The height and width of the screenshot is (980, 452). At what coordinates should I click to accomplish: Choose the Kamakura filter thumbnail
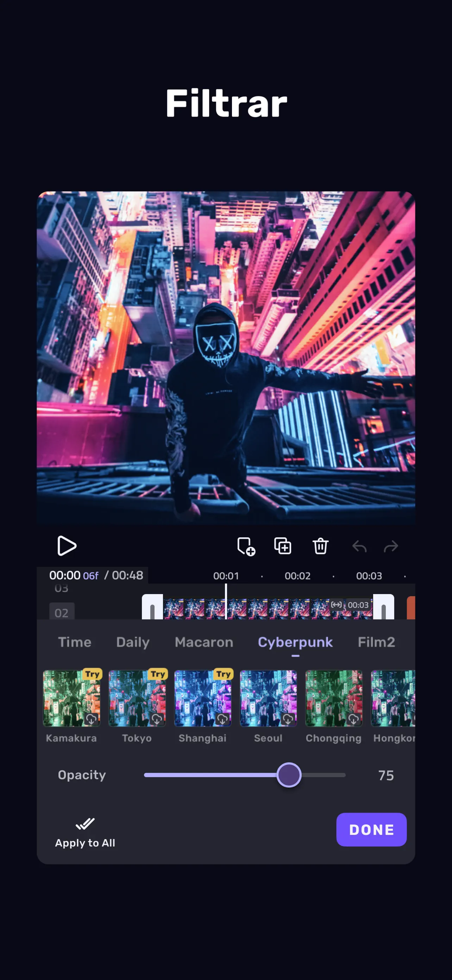71,698
